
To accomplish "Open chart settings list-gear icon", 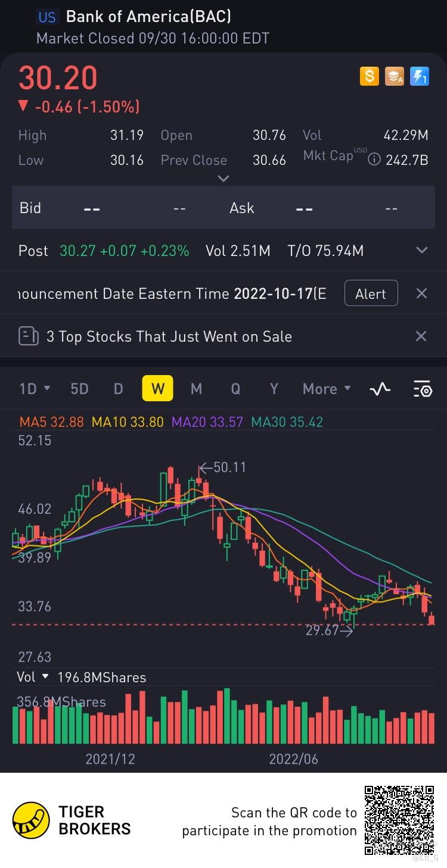I will [422, 389].
